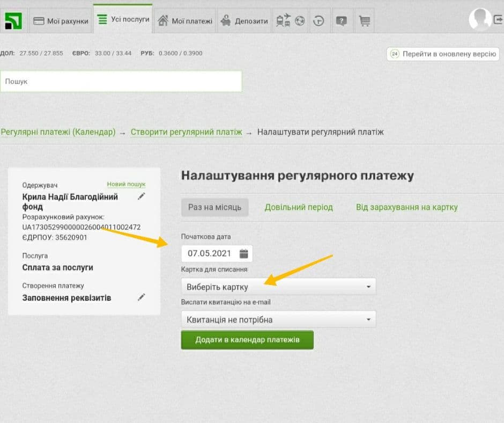
Task: Open the Виберіть картку dropdown
Action: tap(278, 287)
